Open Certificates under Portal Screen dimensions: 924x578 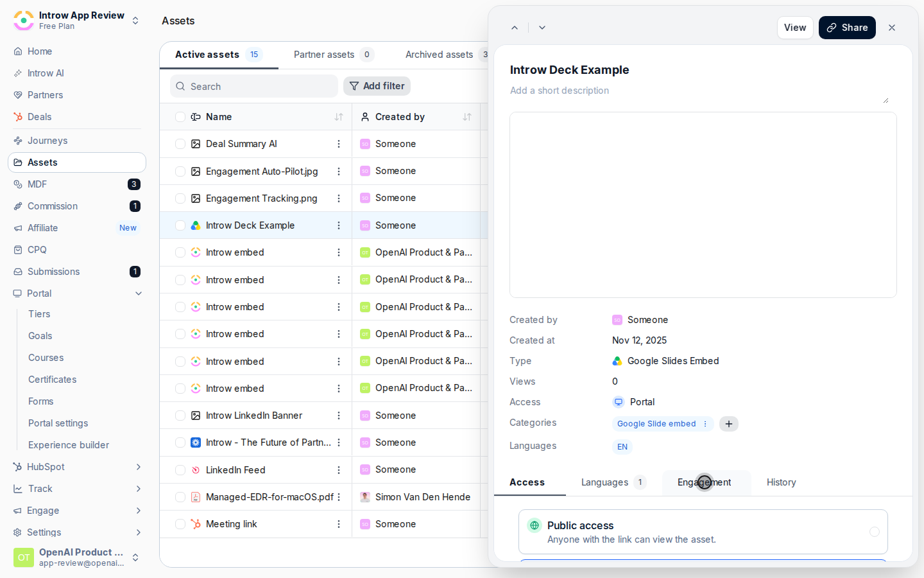[53, 380]
